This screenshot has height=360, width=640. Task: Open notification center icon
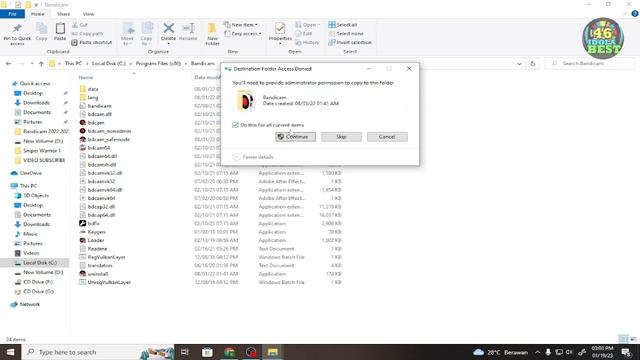tap(626, 352)
